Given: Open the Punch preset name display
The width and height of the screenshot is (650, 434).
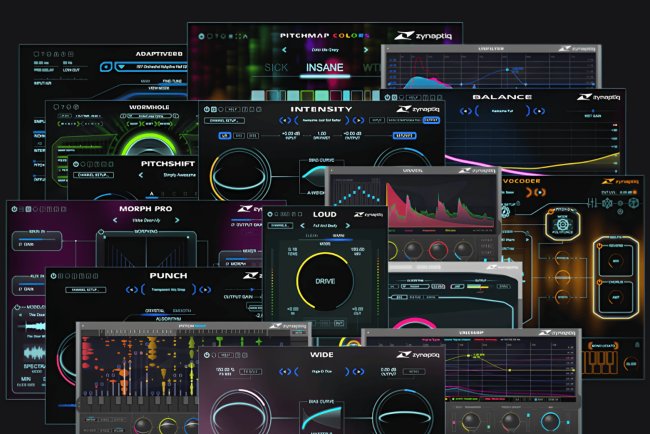Looking at the screenshot, I should [168, 289].
